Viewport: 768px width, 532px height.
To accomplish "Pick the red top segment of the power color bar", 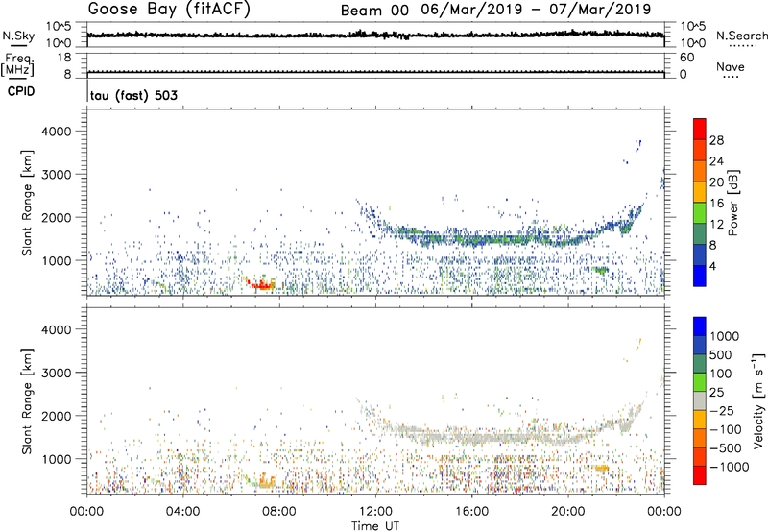I will coord(700,129).
